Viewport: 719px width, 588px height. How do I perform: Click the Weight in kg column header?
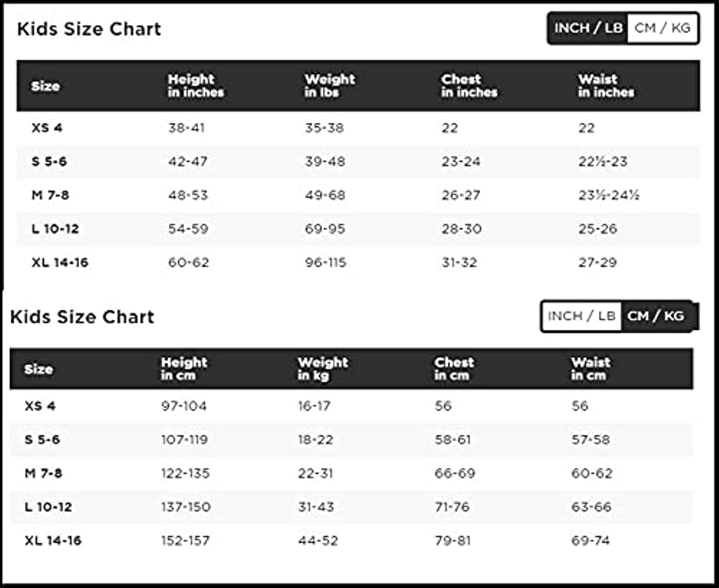(323, 369)
